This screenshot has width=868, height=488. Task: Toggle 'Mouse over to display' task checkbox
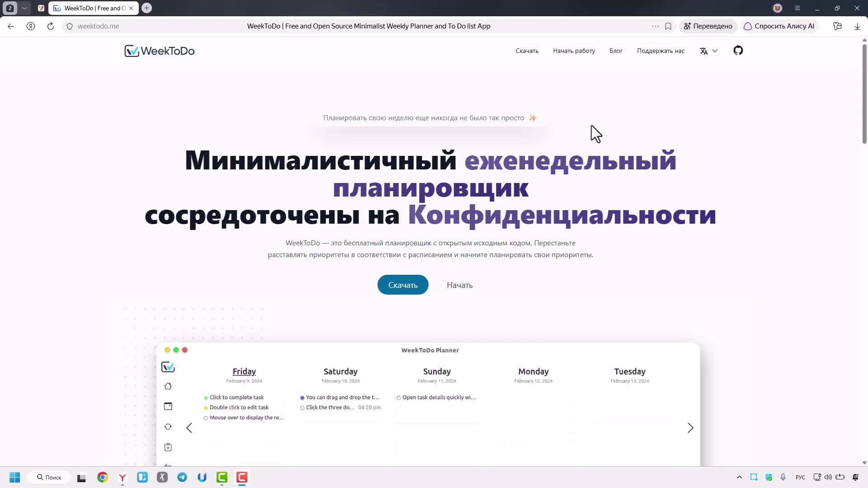[x=206, y=418]
